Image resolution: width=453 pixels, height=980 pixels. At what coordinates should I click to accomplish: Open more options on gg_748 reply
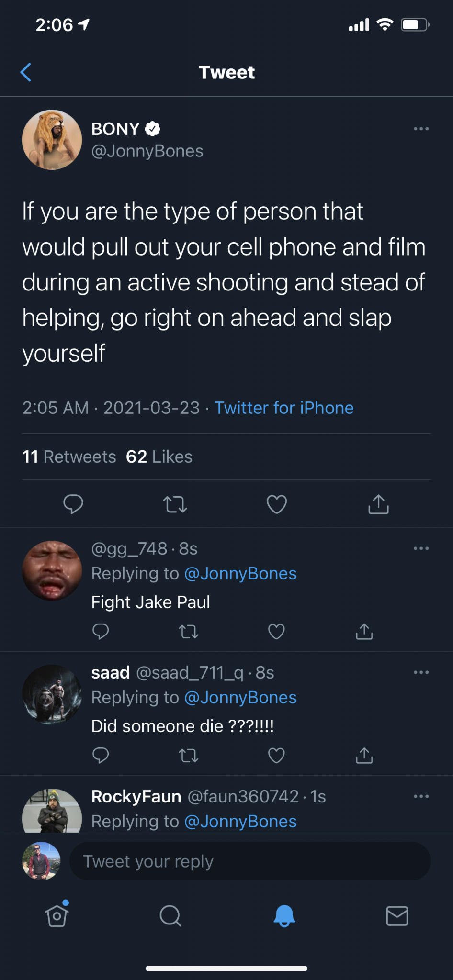click(421, 548)
